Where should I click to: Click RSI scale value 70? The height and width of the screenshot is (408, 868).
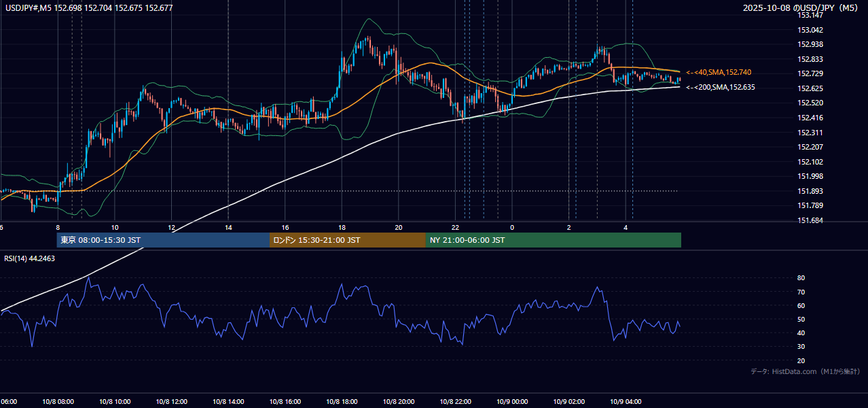pyautogui.click(x=801, y=292)
